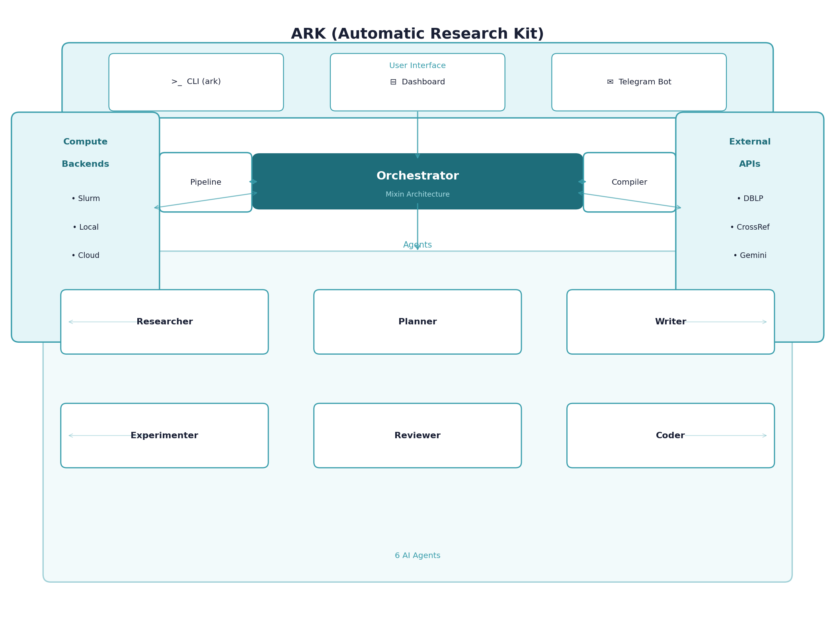Select the Planner agent node
The image size is (835, 644).
[x=417, y=322]
